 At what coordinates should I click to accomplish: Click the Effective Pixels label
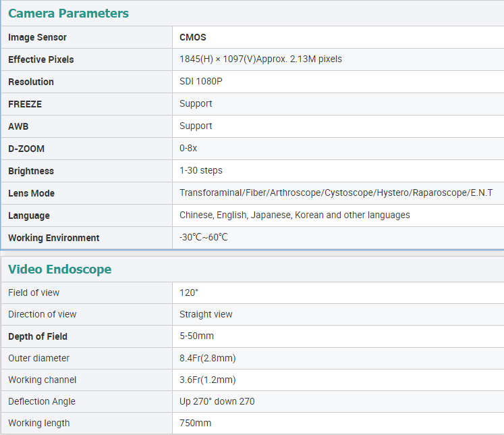pos(41,59)
